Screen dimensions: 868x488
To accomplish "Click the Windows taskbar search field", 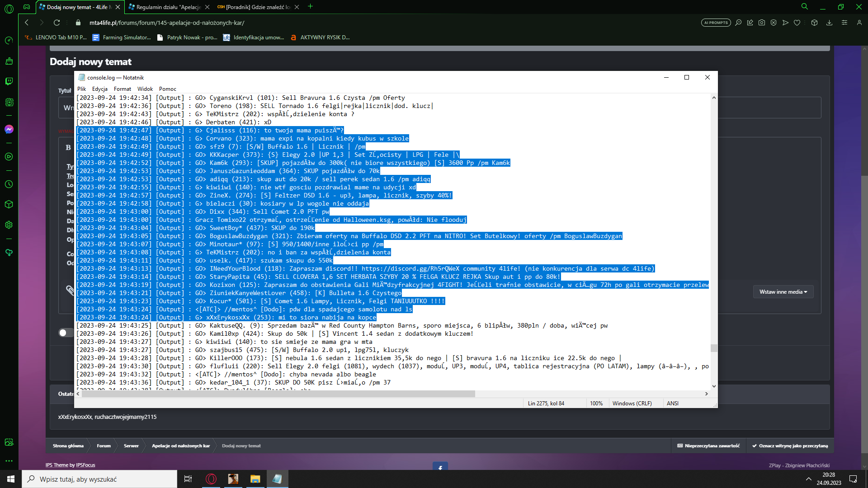I will click(99, 479).
